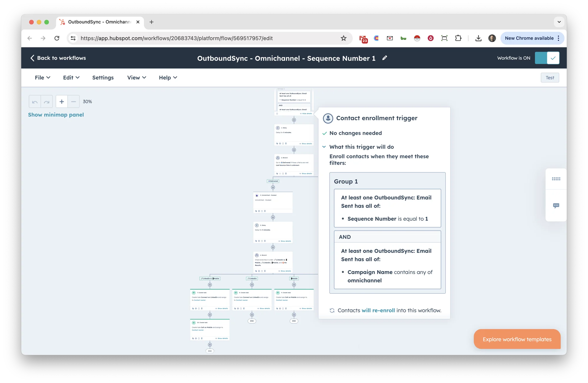Viewport: 588px width, 383px height.
Task: Click 'Hide details' on the enrollment trigger node
Action: click(307, 113)
